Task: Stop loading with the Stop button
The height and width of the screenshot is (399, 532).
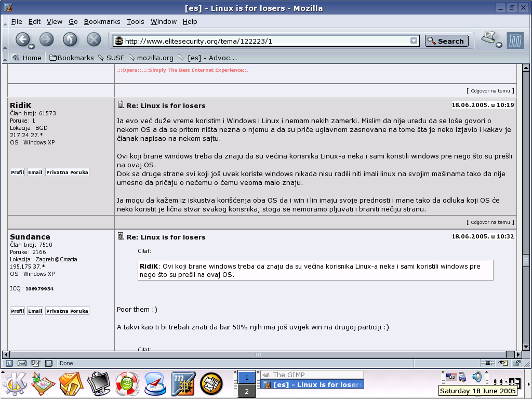Action: click(x=94, y=39)
